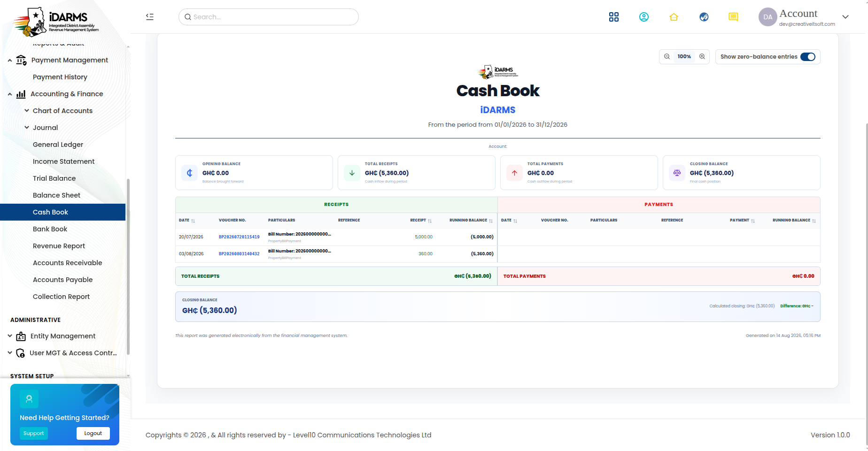The width and height of the screenshot is (868, 451).
Task: Open voucher BP20260720115419 link
Action: [x=239, y=237]
